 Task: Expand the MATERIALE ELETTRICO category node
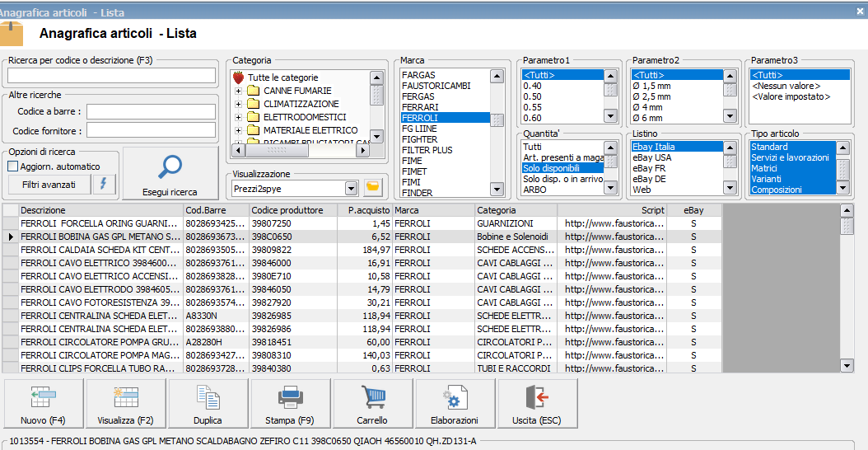coord(238,131)
